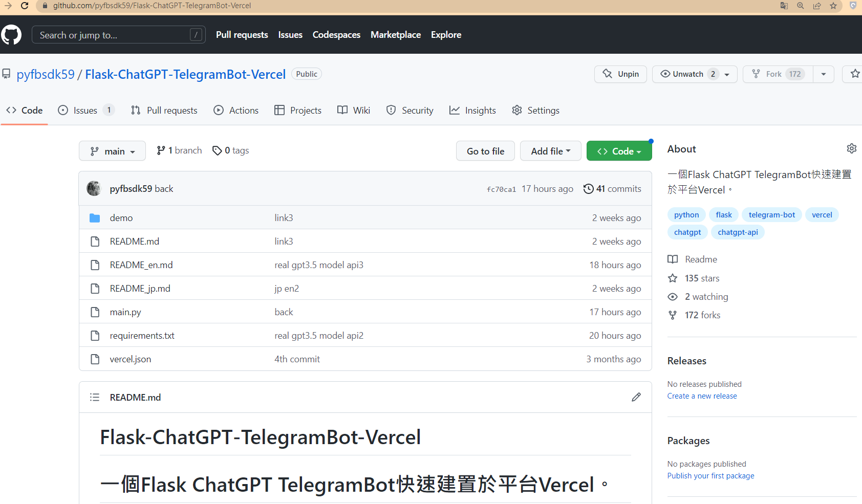
Task: Click Issues in top navigation
Action: click(290, 35)
